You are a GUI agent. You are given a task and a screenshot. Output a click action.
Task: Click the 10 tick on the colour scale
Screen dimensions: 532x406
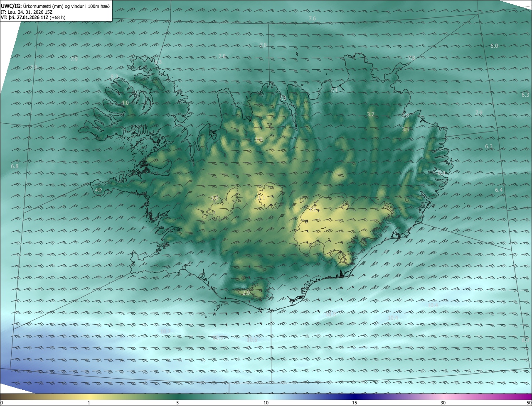click(266, 403)
